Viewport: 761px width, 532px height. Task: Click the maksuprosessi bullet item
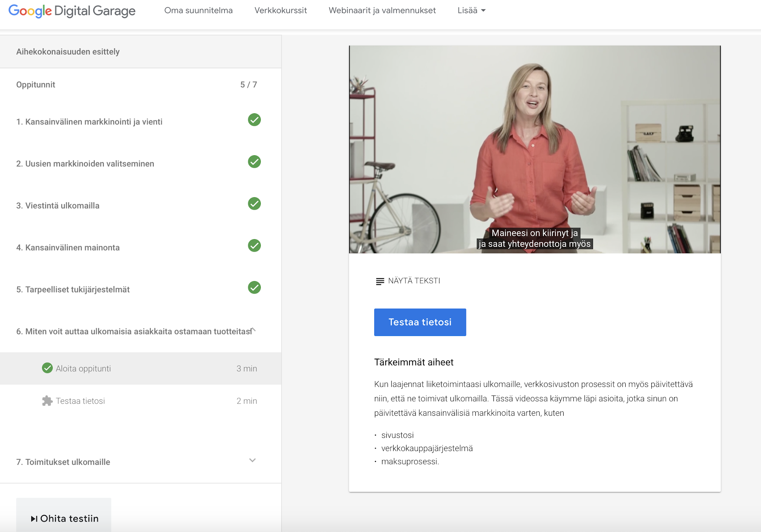[410, 461]
